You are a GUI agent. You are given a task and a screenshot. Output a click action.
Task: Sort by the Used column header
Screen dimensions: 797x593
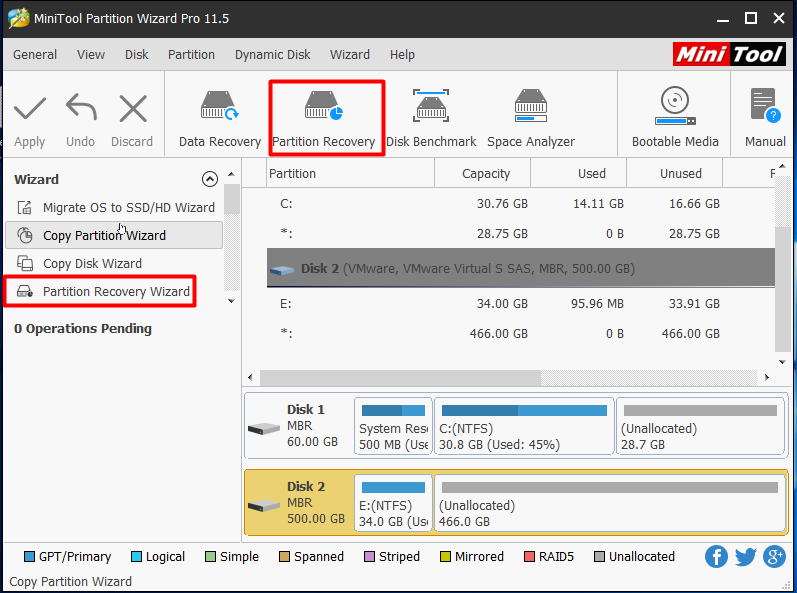tap(579, 174)
